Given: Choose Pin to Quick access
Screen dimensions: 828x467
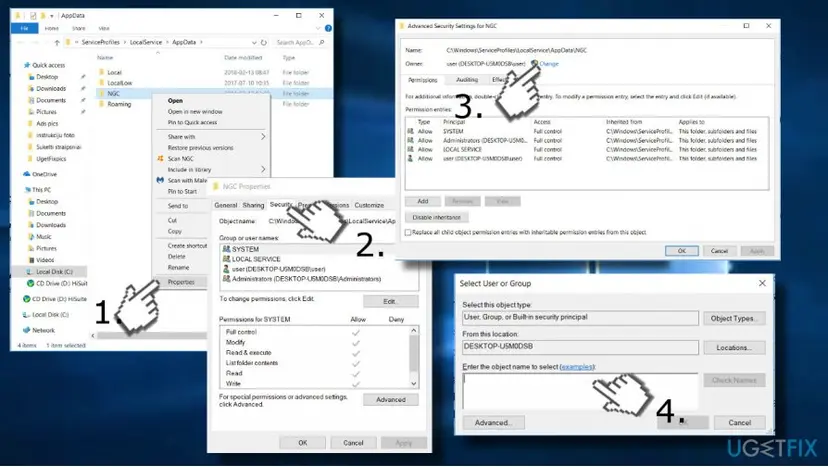Looking at the screenshot, I should point(192,122).
